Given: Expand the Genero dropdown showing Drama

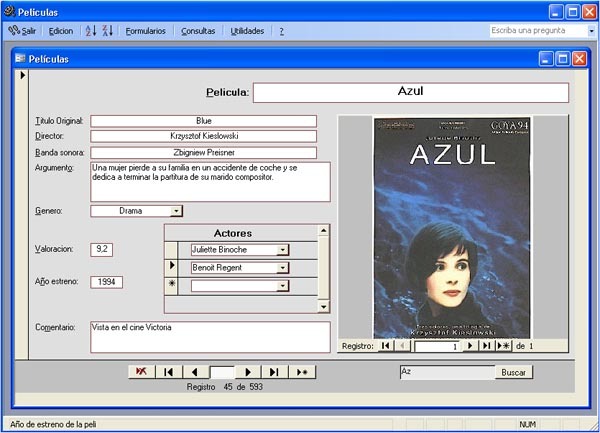Looking at the screenshot, I should [176, 211].
